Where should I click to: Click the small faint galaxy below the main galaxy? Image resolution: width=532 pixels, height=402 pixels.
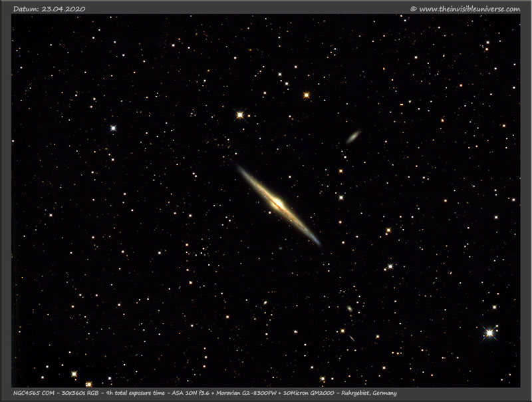[348, 309]
